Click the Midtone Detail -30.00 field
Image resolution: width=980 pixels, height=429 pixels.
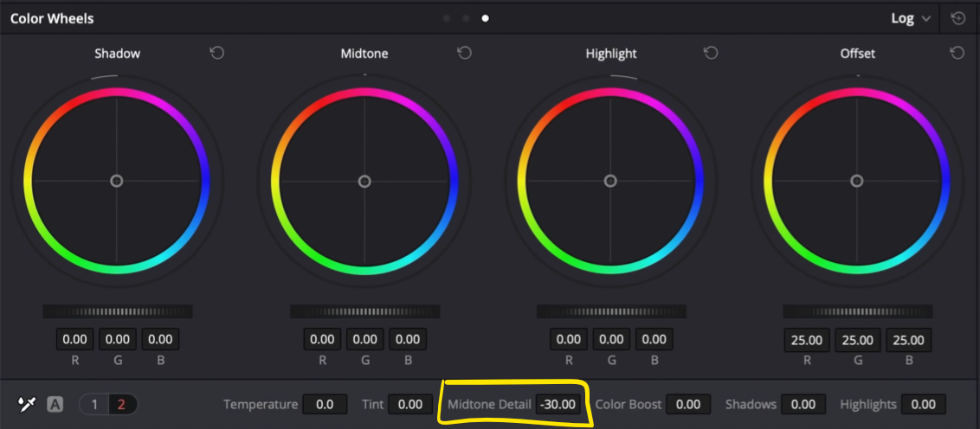tap(558, 404)
